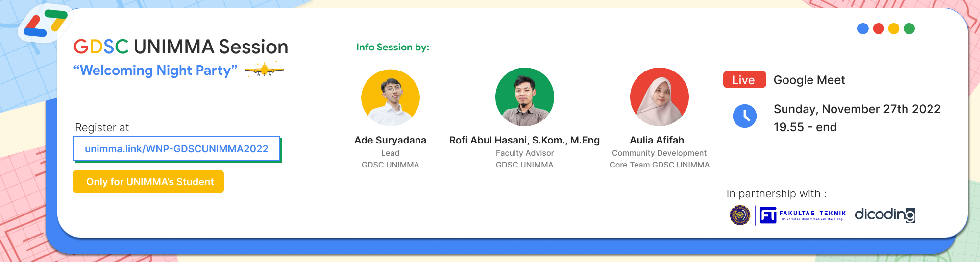Screen dimensions: 980x262
Task: Click the red dot at top right
Action: [x=878, y=29]
